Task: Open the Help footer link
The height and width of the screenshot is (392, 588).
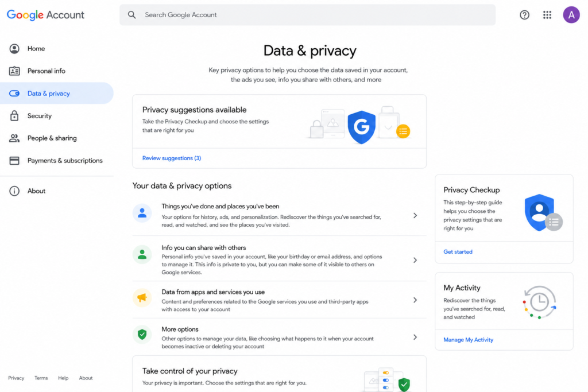Action: pos(63,378)
